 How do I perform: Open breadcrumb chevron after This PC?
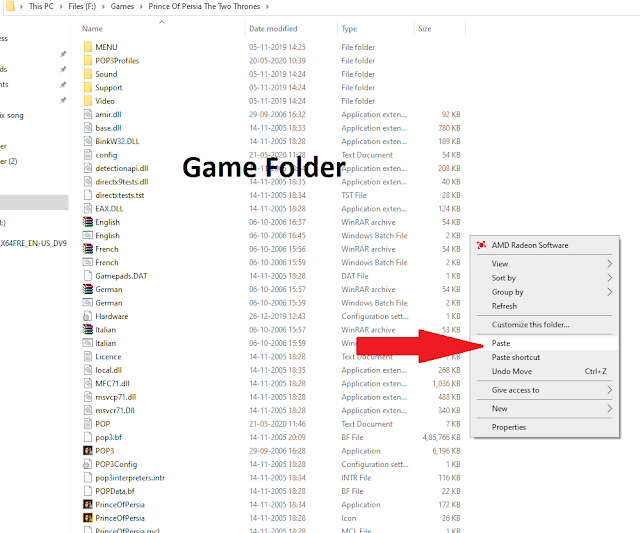point(61,7)
